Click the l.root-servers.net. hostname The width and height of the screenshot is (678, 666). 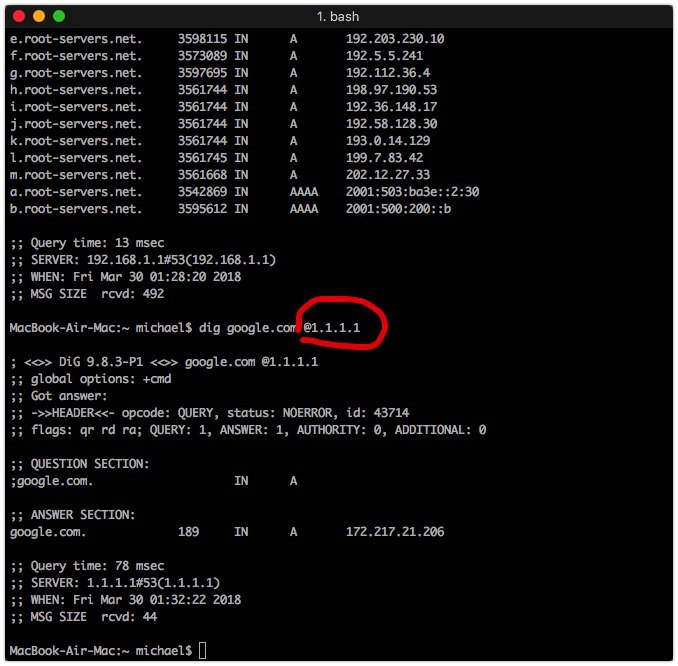tap(76, 158)
